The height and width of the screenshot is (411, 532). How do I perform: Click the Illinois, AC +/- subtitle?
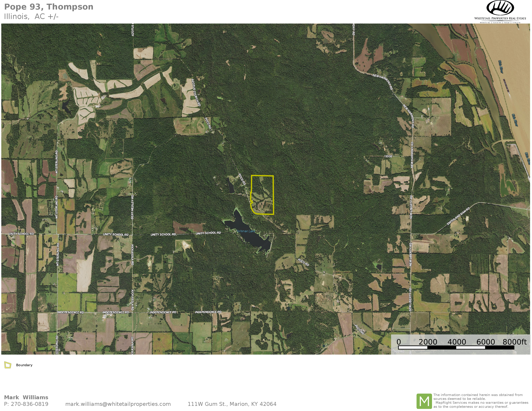pyautogui.click(x=31, y=17)
